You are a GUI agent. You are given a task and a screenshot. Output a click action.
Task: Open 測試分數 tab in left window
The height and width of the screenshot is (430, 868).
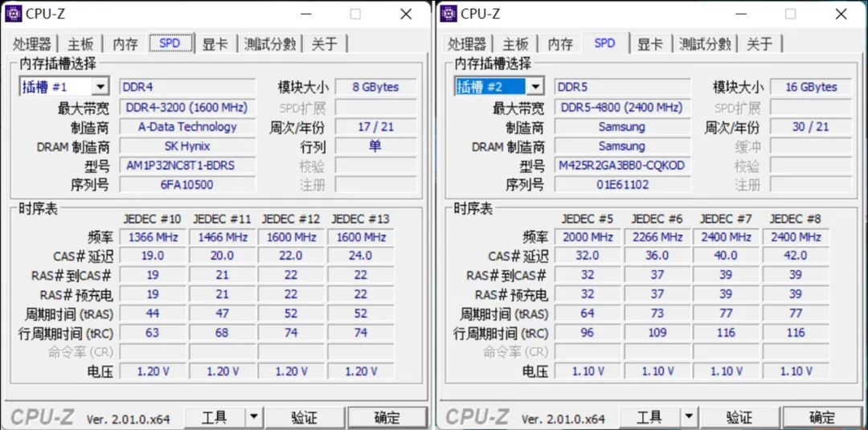(x=270, y=44)
